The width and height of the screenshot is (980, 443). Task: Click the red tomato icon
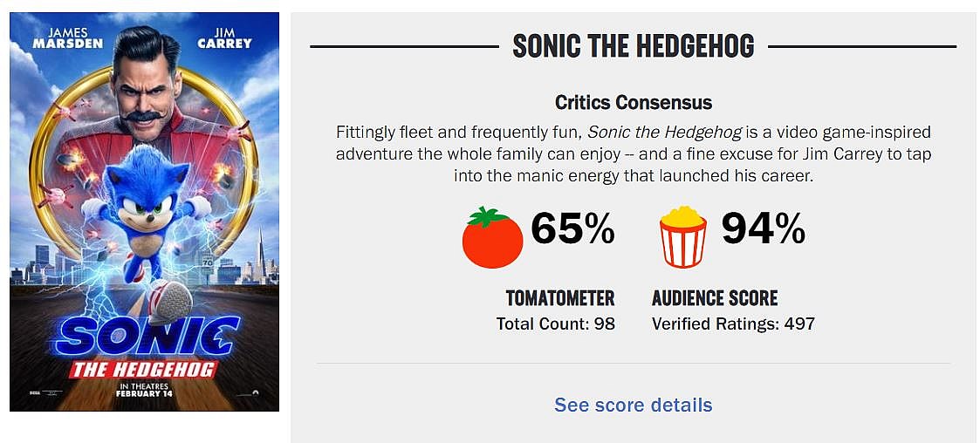coord(492,237)
